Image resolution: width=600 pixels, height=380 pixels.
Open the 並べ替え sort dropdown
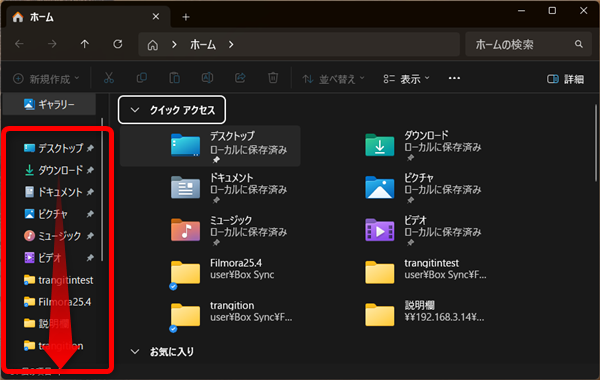tap(333, 79)
